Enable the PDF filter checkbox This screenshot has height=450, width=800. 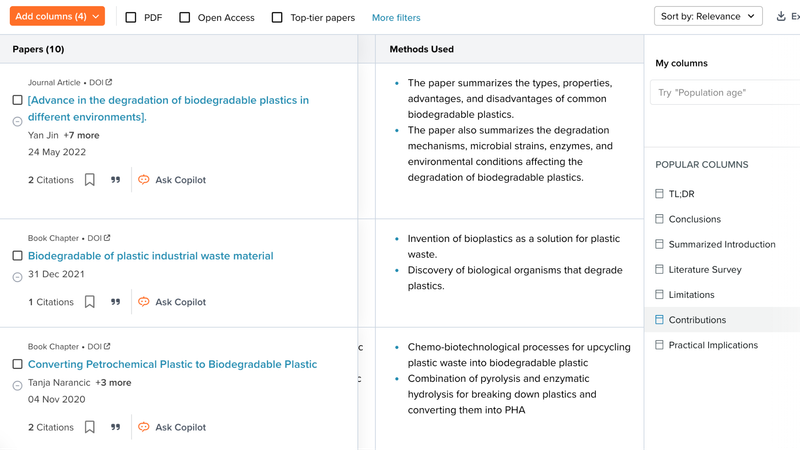[x=131, y=18]
